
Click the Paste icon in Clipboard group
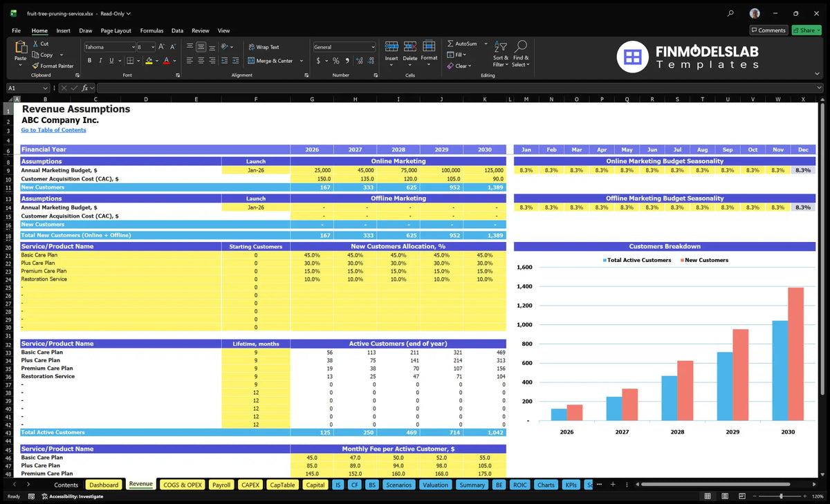tap(20, 48)
